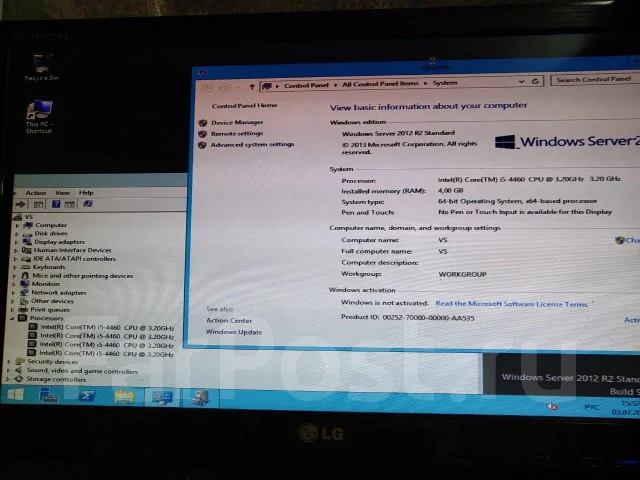Expand the Other devices node
This screenshot has height=480, width=640.
coord(13,301)
